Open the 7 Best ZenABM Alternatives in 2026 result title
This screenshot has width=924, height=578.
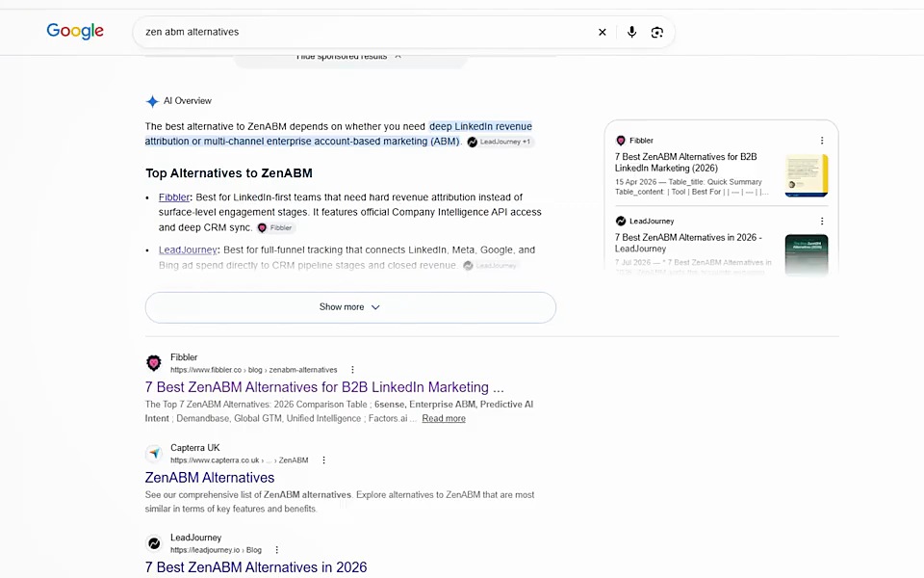[x=256, y=567]
